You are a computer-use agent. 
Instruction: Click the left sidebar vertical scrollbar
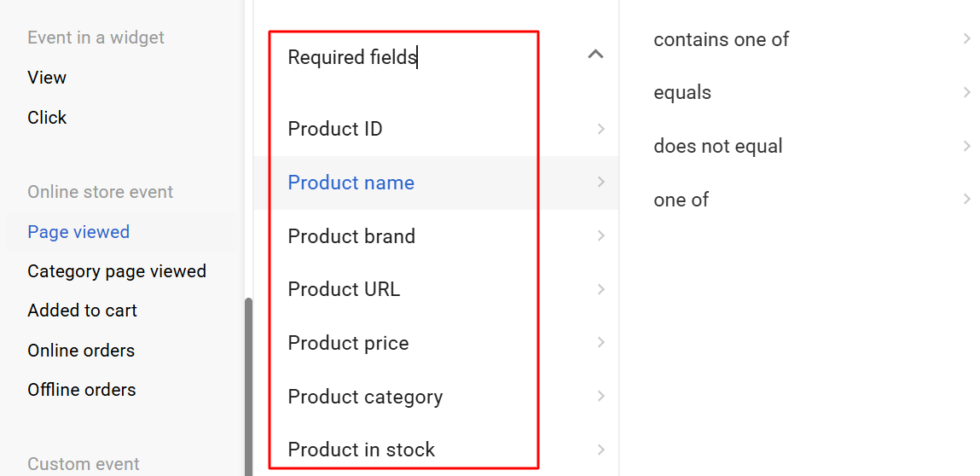coord(248,384)
